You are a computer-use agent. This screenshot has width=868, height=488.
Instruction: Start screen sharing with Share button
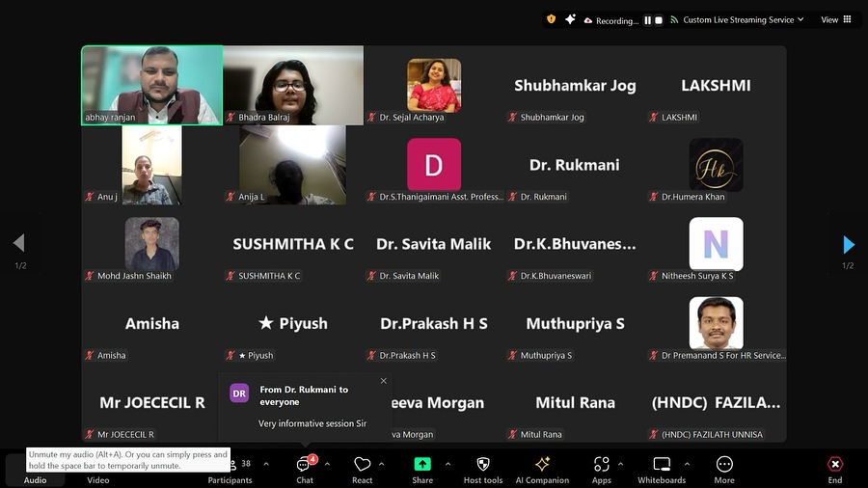422,468
